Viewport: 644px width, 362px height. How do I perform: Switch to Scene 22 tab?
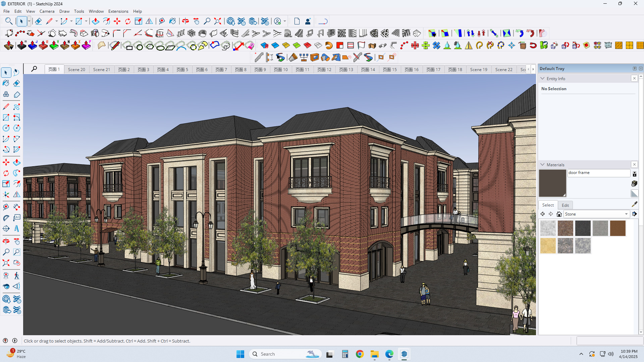(x=504, y=69)
